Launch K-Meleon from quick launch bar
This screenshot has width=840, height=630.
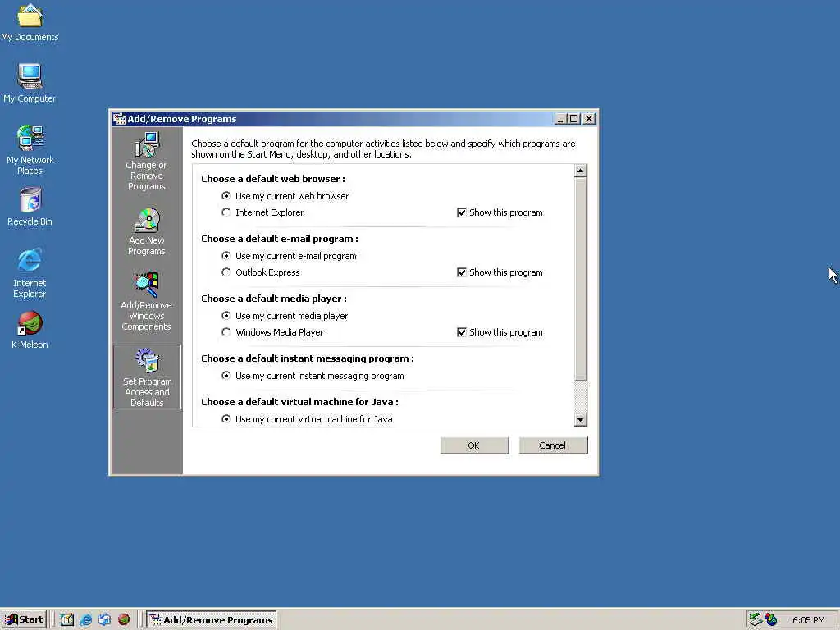[x=124, y=620]
